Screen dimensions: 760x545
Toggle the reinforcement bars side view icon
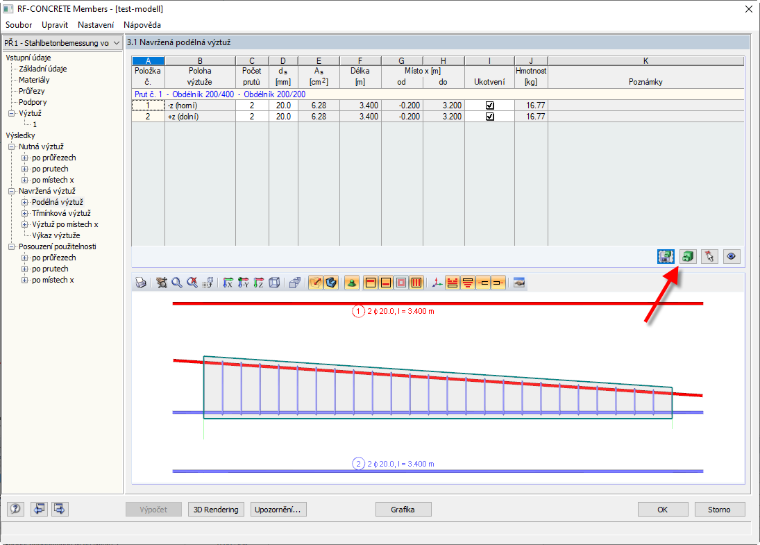click(x=453, y=283)
